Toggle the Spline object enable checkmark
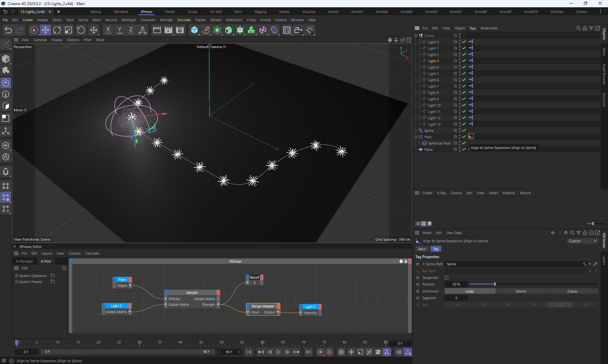 click(464, 131)
